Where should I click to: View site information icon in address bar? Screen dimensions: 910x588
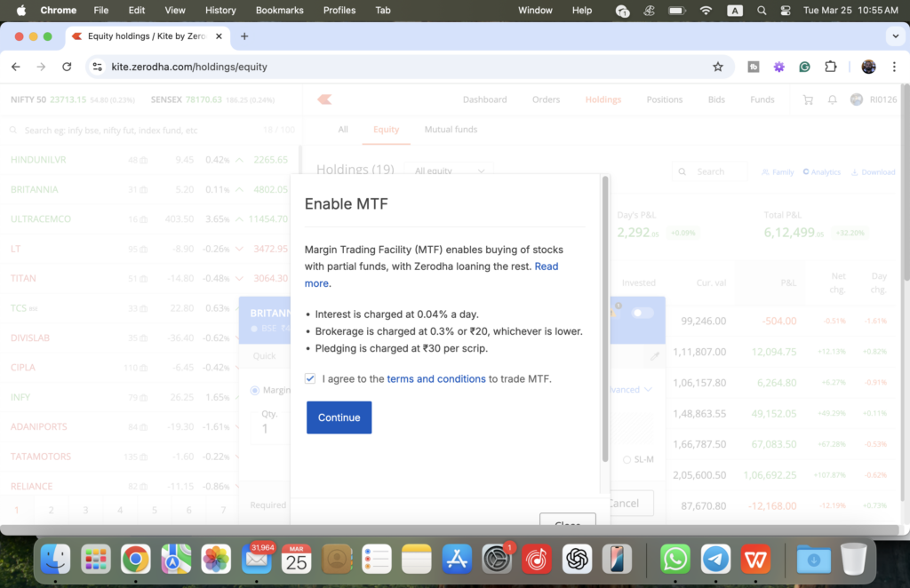click(x=98, y=67)
